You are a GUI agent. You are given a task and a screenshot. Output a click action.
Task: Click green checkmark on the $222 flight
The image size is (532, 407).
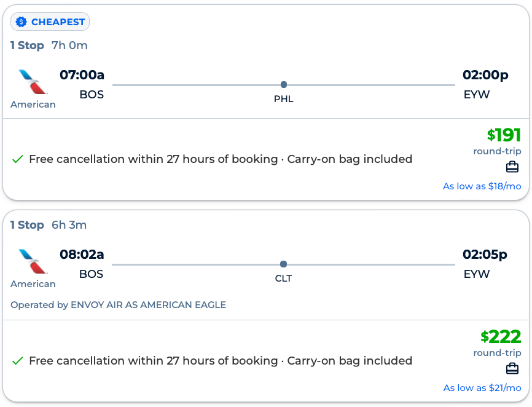coord(18,361)
